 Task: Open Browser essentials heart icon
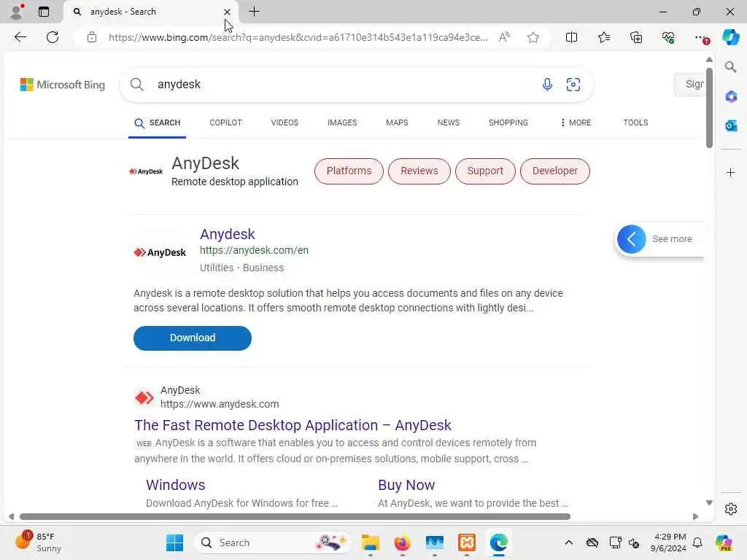pyautogui.click(x=668, y=37)
